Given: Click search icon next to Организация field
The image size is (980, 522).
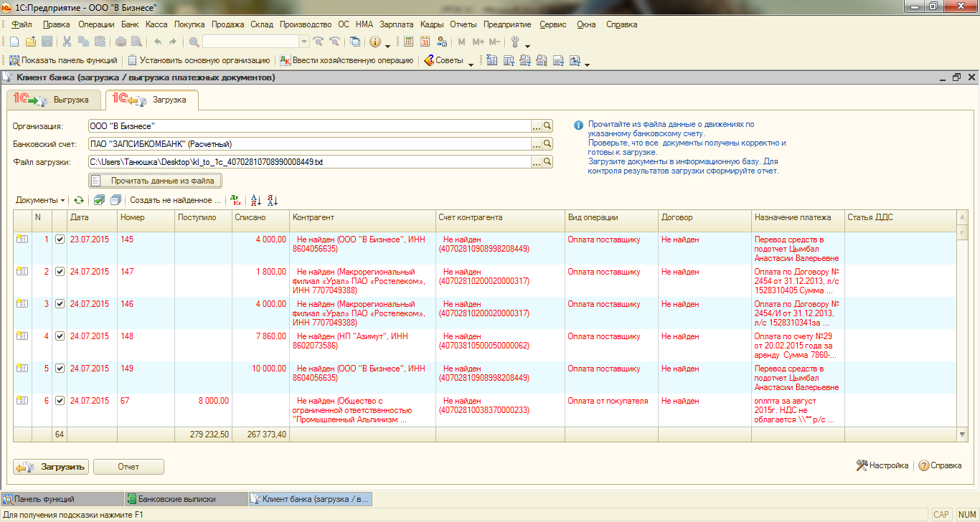Looking at the screenshot, I should tap(547, 126).
